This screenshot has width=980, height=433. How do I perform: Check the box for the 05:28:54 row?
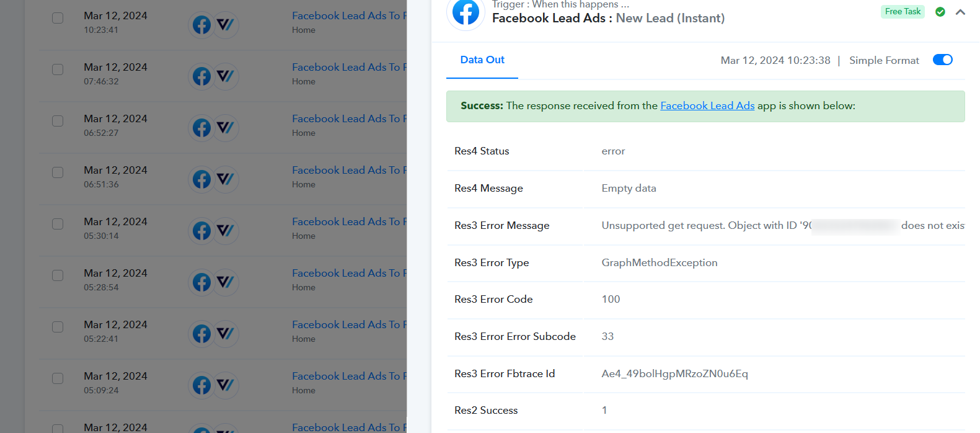58,275
